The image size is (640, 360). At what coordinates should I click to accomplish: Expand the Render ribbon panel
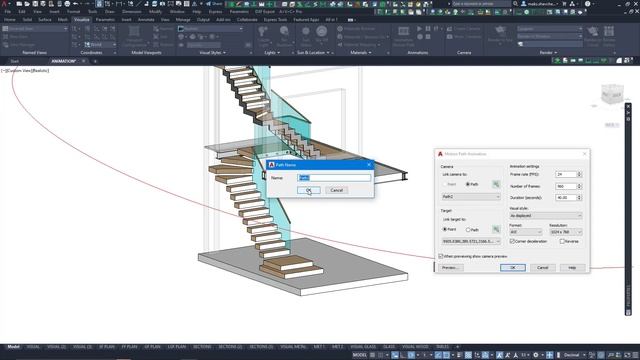point(548,53)
